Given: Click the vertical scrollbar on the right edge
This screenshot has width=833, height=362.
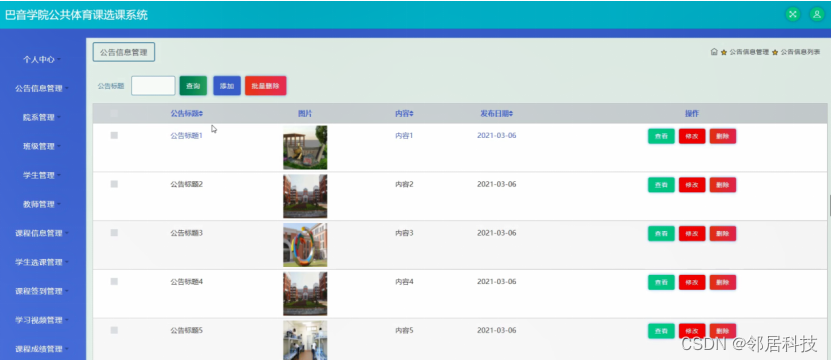Looking at the screenshot, I should (830, 206).
